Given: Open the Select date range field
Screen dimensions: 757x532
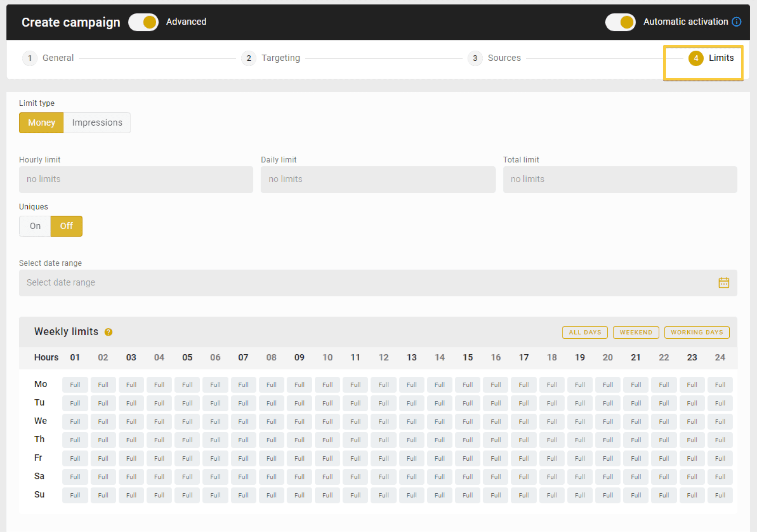Looking at the screenshot, I should [x=367, y=283].
